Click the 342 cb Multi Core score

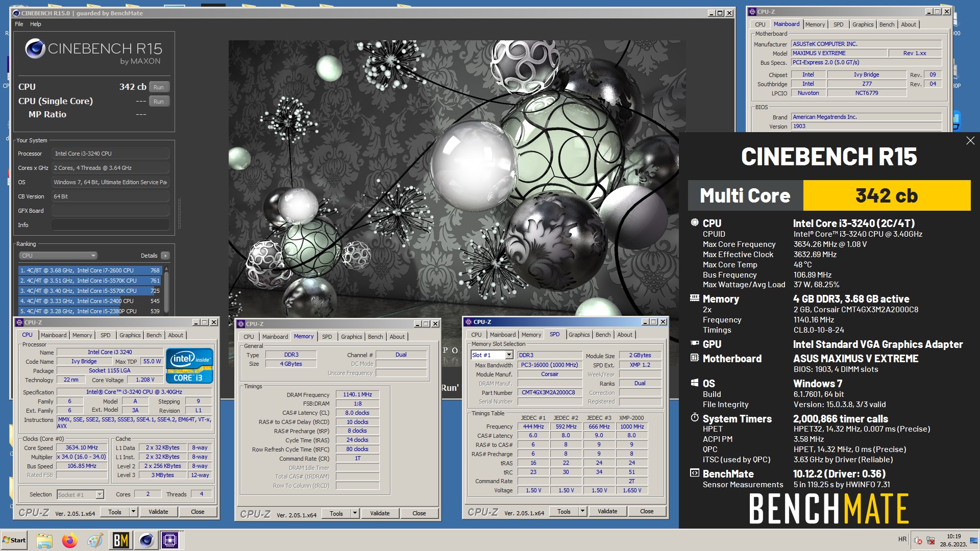click(887, 195)
